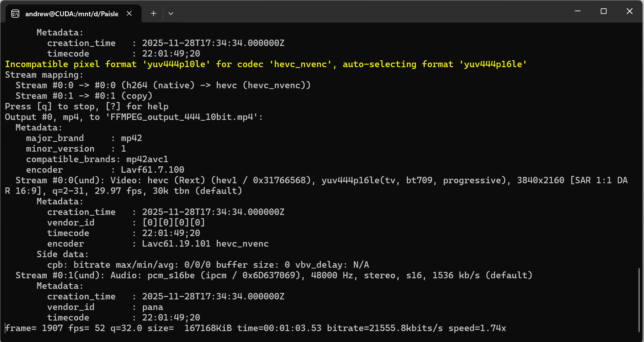Click the 'pana' vendor_id value
Image resolution: width=644 pixels, height=342 pixels.
pos(152,307)
